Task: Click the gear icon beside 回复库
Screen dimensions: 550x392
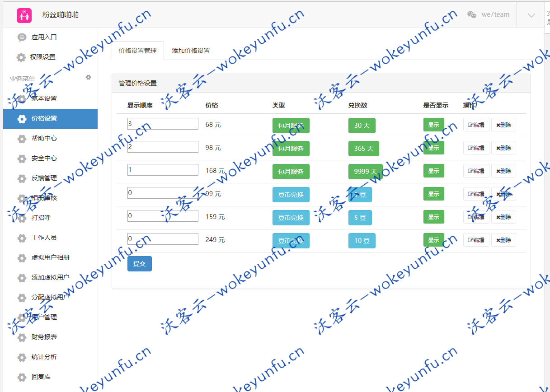Action: click(22, 377)
